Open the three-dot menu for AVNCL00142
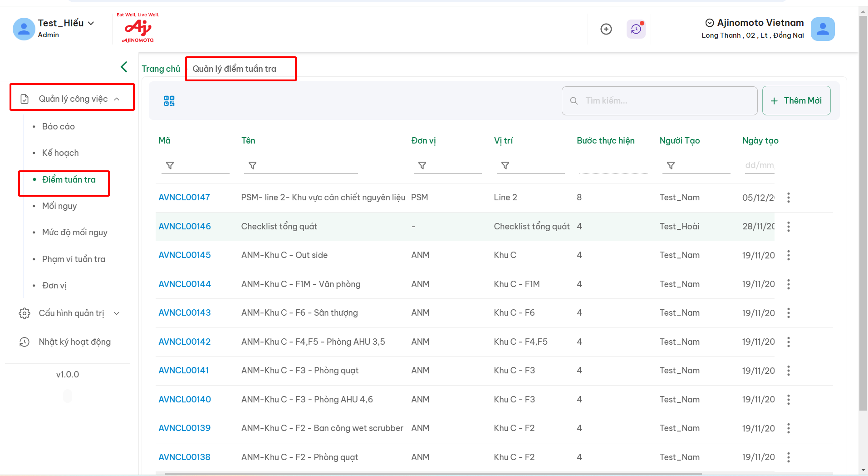 [789, 342]
